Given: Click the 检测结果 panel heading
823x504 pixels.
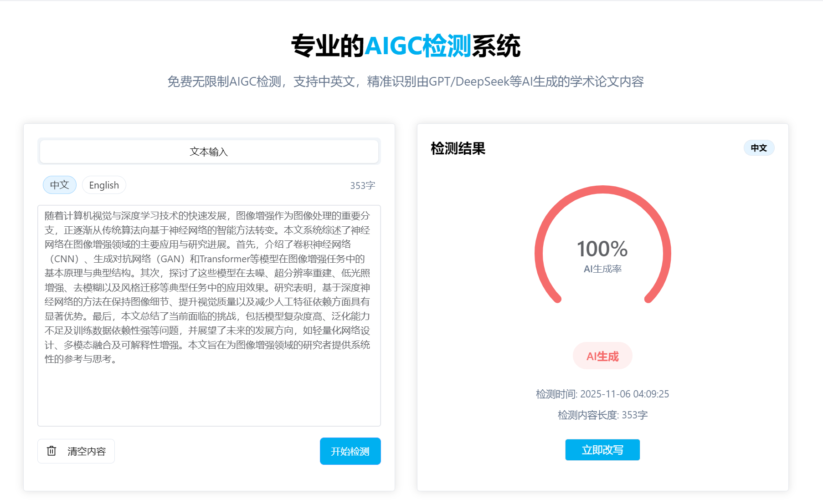Looking at the screenshot, I should [458, 148].
